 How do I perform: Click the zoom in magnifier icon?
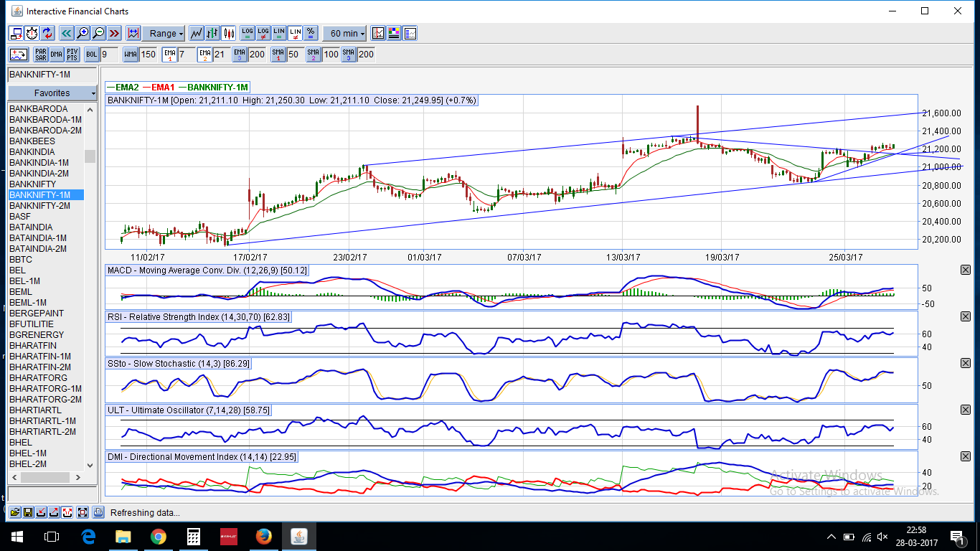click(x=83, y=33)
